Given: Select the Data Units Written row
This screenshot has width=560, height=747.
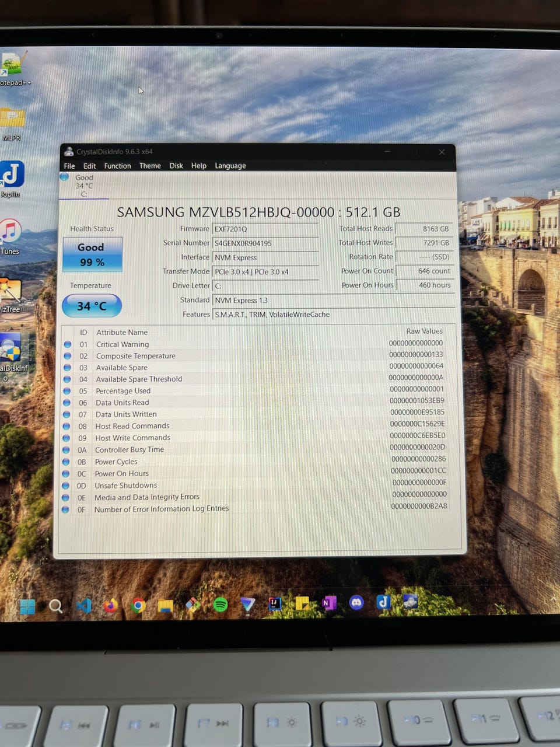Looking at the screenshot, I should [x=256, y=414].
